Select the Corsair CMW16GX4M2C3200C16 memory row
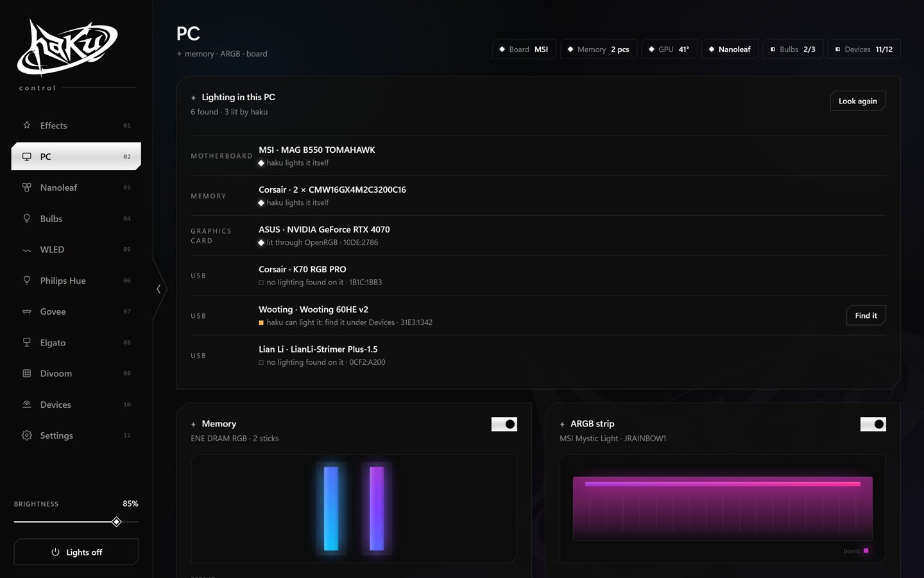The height and width of the screenshot is (578, 924). [x=538, y=196]
